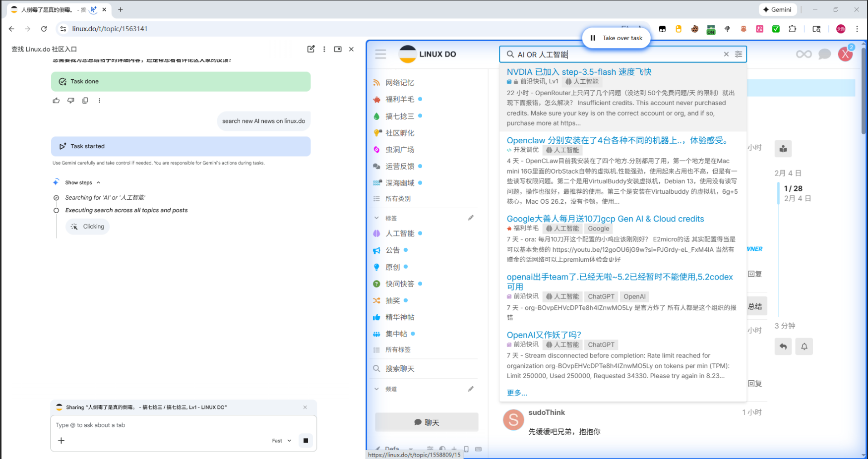Open 快问快答 category in sidebar
868x459 pixels.
coord(400,284)
